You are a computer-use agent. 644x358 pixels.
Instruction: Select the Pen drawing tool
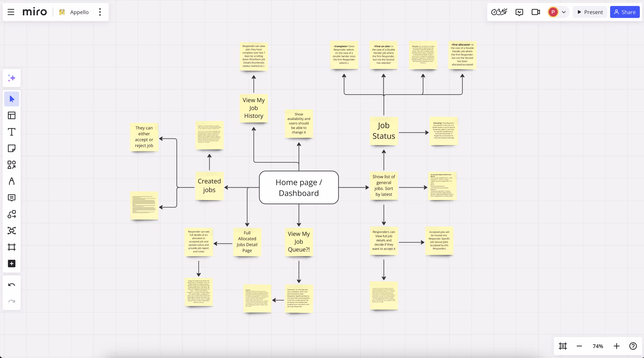point(12,181)
